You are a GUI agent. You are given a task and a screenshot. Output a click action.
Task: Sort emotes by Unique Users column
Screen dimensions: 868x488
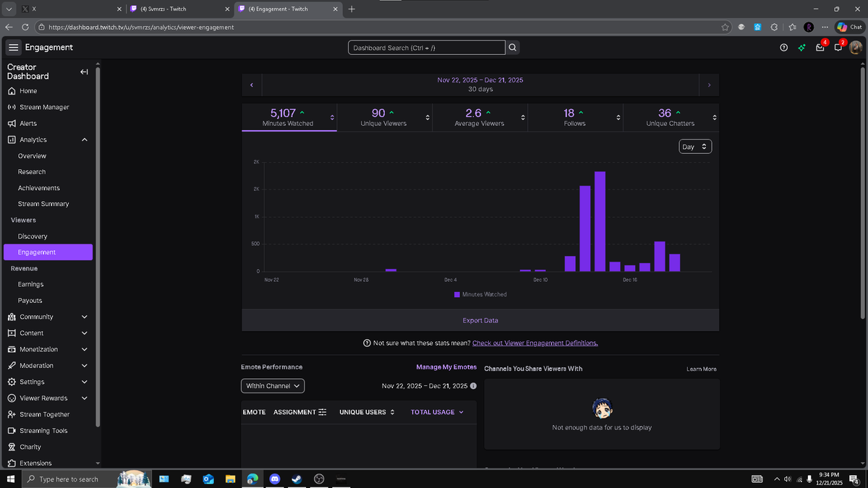point(367,412)
